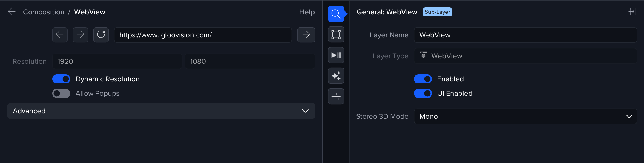
Task: Open the play/pause playback tab
Action: tap(336, 55)
